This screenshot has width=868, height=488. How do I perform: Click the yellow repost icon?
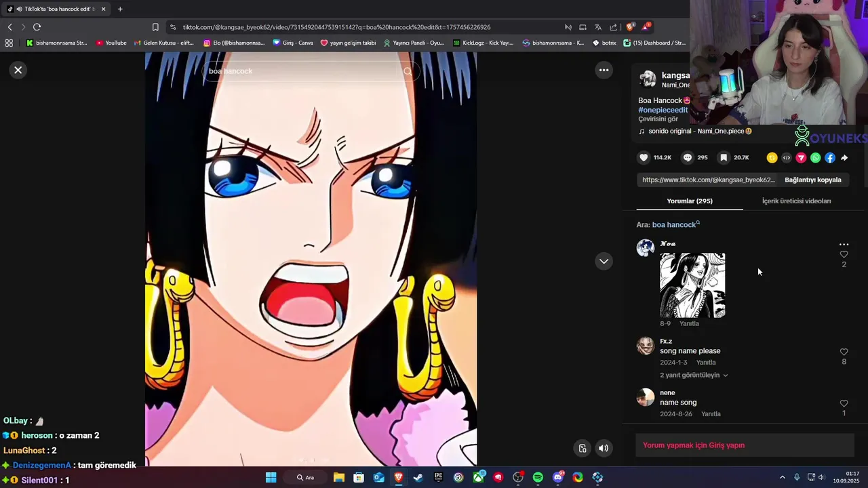tap(772, 157)
